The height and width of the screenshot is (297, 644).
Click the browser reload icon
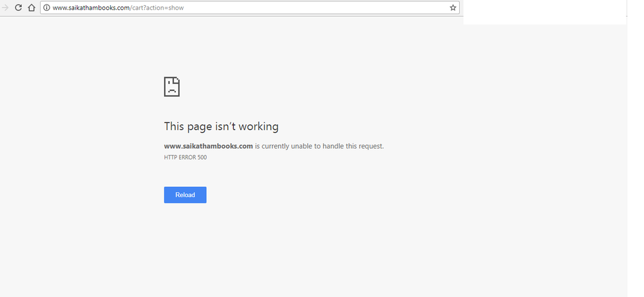pyautogui.click(x=18, y=7)
